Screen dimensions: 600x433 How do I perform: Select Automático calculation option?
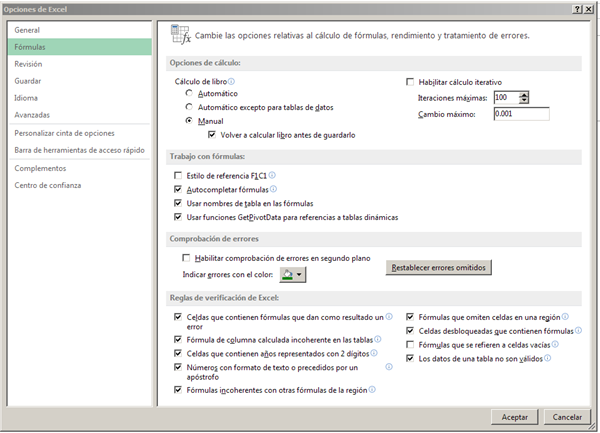coord(189,93)
